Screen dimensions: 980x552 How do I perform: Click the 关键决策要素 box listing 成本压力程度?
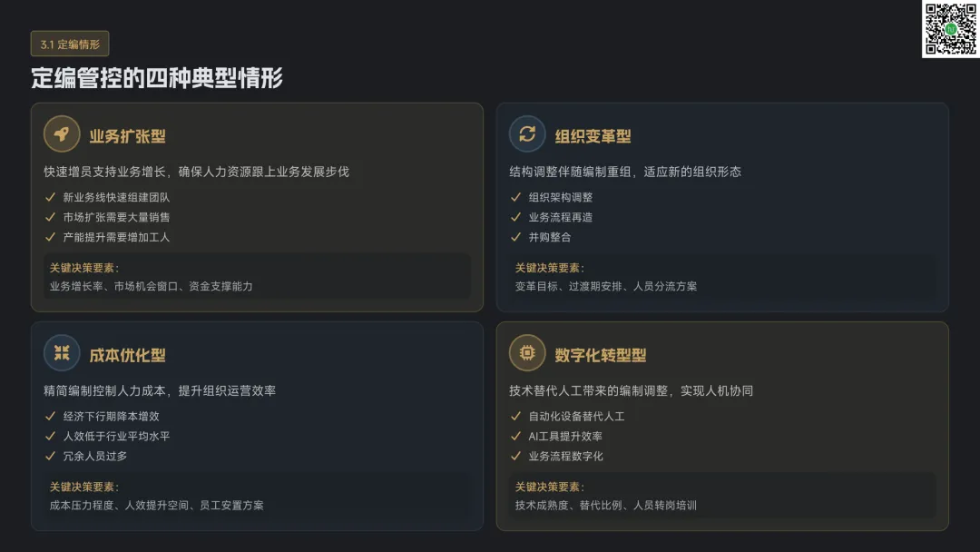[x=257, y=495]
